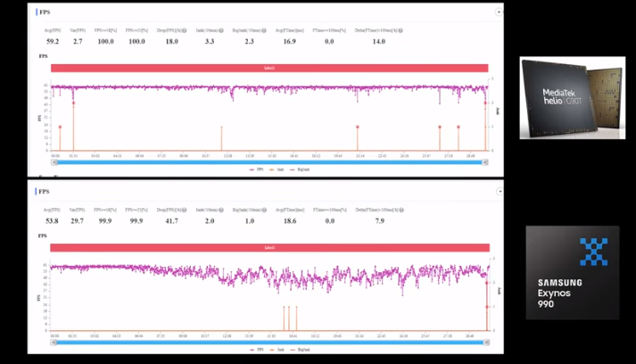Click the Jank help icon in the bottom panel
Image resolution: width=636 pixels, height=364 pixels.
coord(222,210)
